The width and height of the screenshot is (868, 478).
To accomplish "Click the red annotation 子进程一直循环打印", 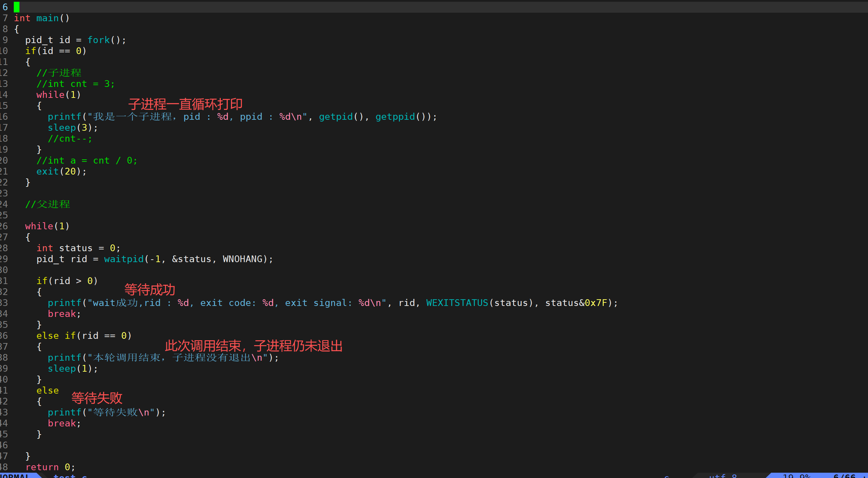I will 185,104.
